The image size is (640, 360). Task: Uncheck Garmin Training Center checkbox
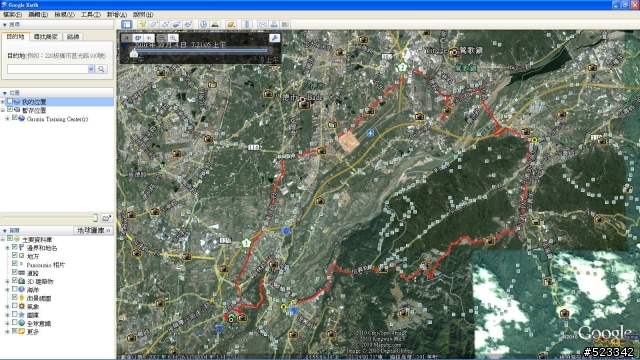point(15,118)
